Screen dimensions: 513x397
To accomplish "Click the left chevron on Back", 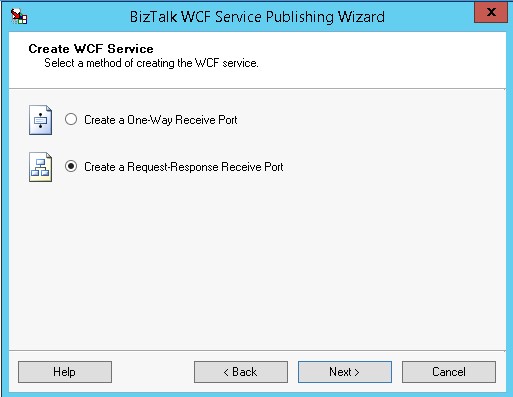I will (x=226, y=372).
